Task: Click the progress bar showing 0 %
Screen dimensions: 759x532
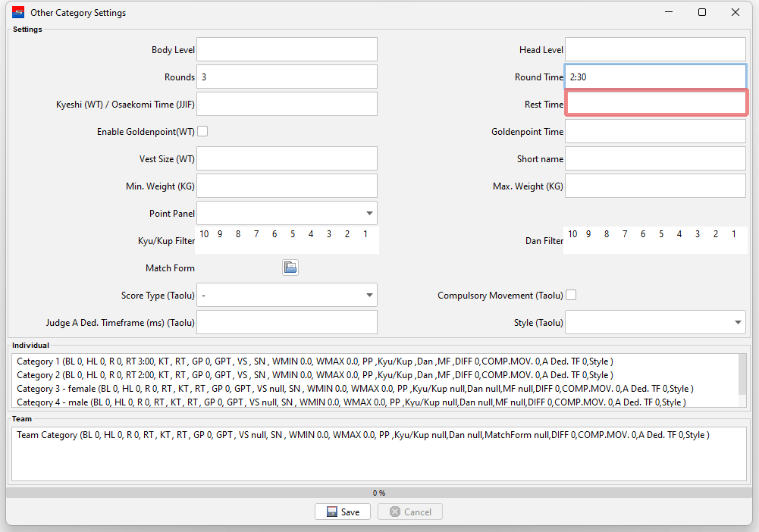Action: 379,493
